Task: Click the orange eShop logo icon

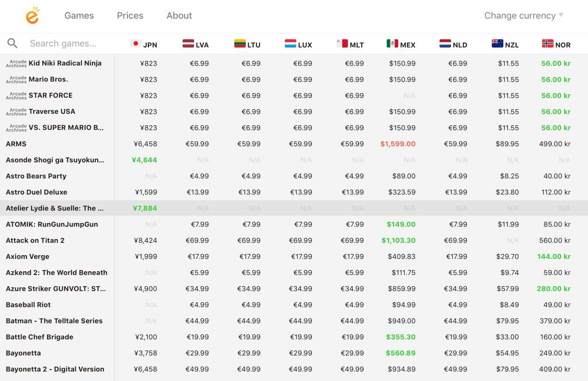Action: pyautogui.click(x=33, y=16)
